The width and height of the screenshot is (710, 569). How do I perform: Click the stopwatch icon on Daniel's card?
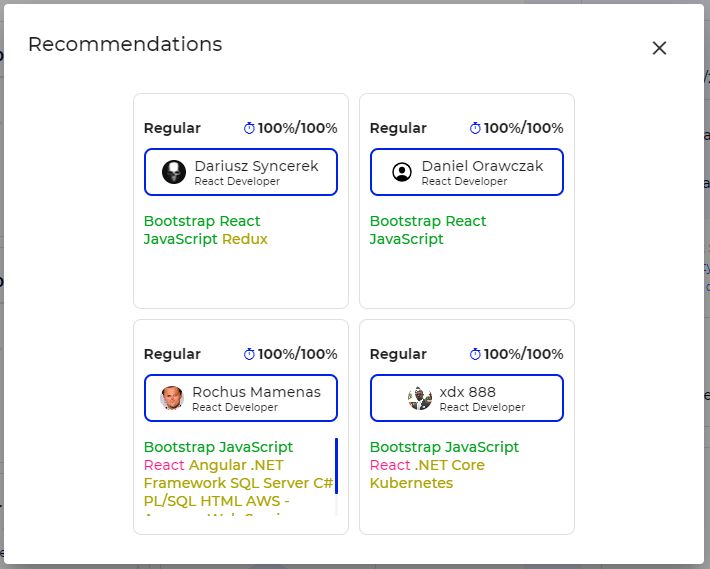tap(476, 128)
